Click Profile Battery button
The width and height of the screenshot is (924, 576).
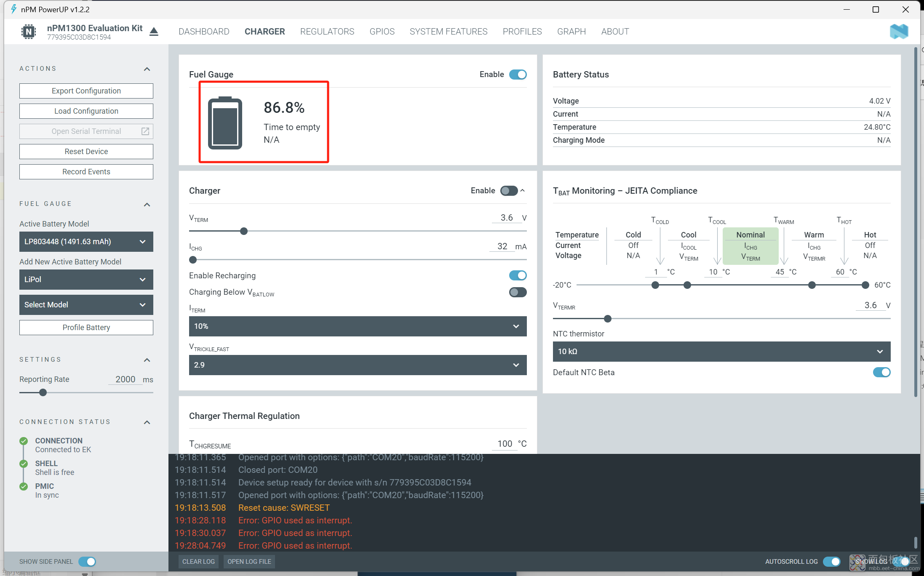[86, 328]
